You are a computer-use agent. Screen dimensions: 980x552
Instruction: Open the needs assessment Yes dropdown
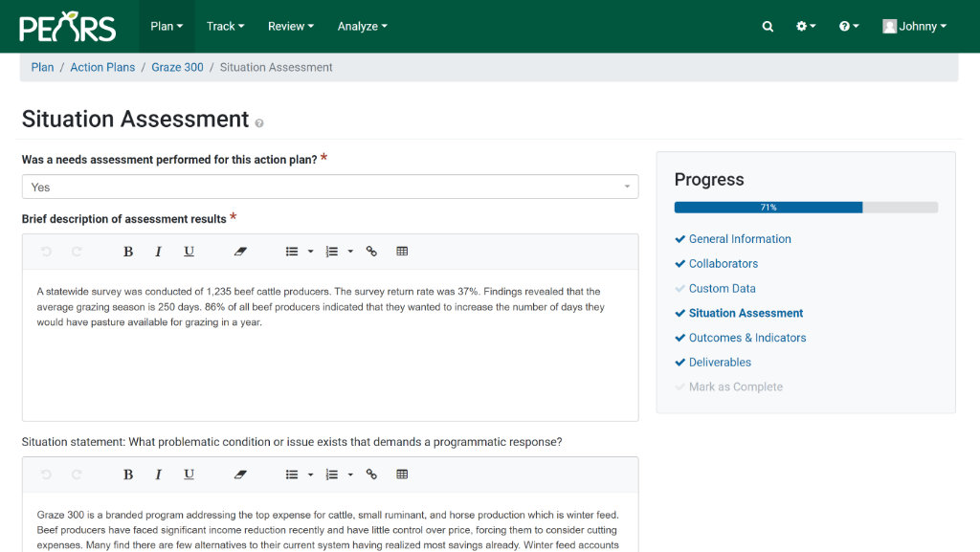tap(330, 187)
